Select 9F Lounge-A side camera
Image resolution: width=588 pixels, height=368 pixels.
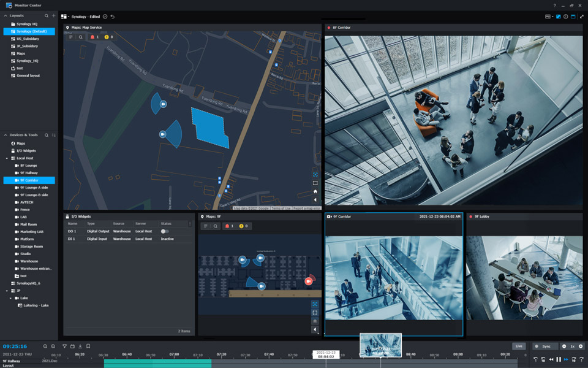[34, 188]
